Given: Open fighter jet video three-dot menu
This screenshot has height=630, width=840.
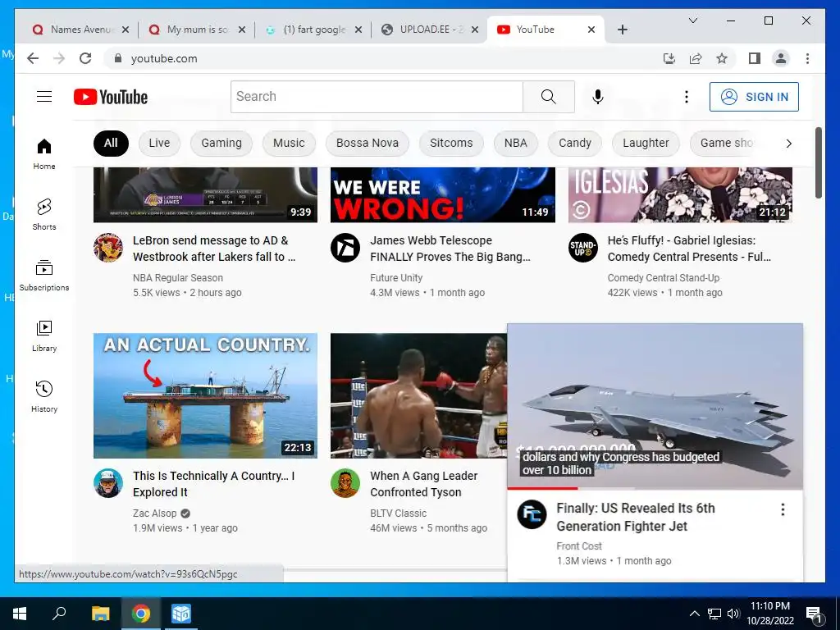Looking at the screenshot, I should pos(783,509).
